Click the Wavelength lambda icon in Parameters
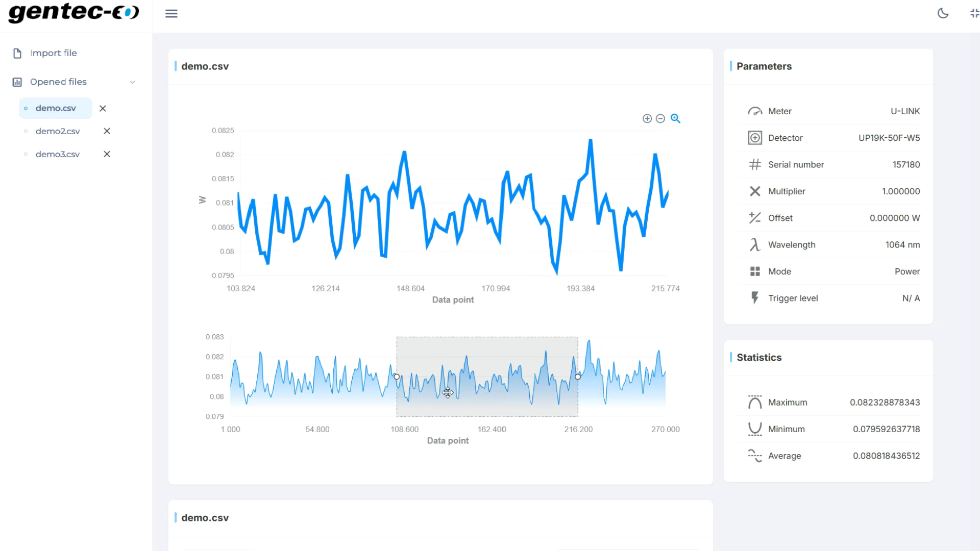The width and height of the screenshot is (980, 551). (754, 244)
